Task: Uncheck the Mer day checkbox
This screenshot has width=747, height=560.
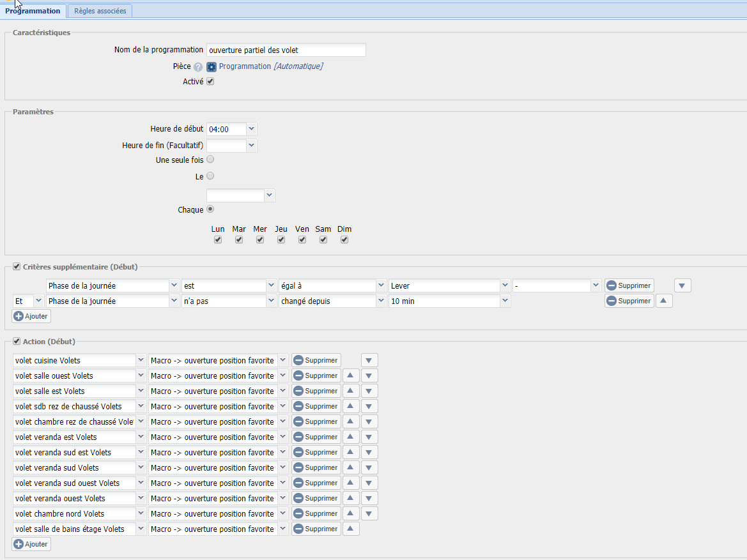Action: tap(259, 239)
